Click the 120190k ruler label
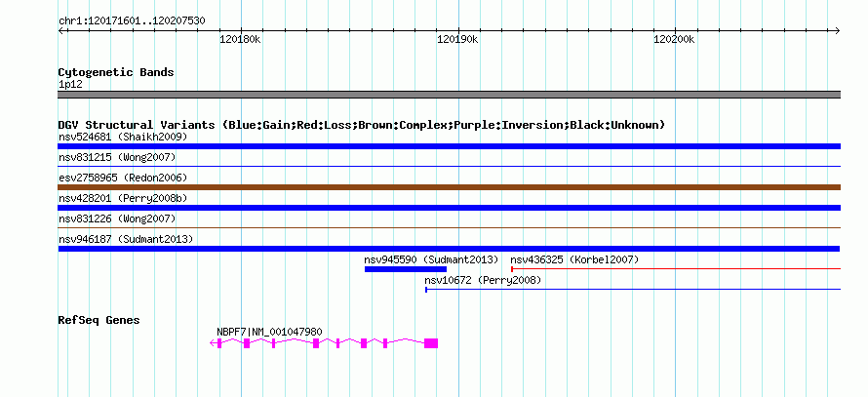868x397 pixels. click(x=457, y=40)
